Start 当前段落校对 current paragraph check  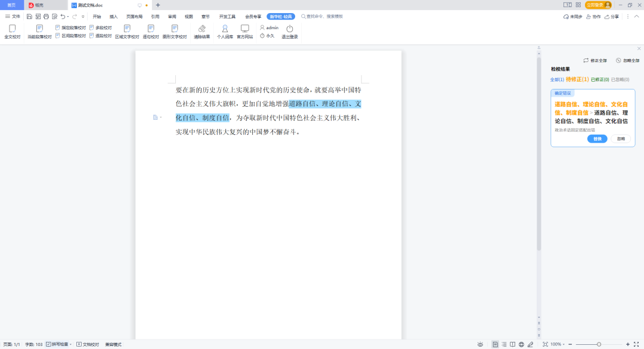click(39, 32)
